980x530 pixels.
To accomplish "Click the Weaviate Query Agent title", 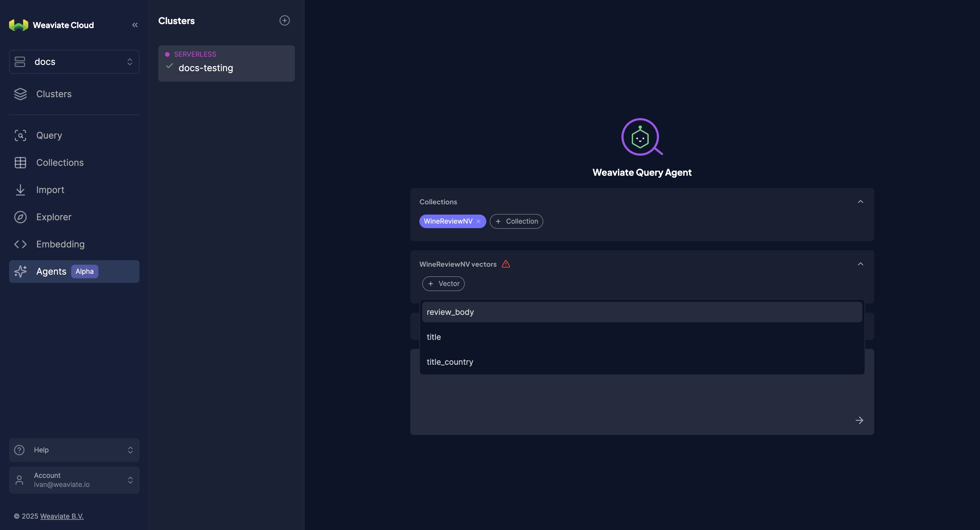I will [x=642, y=172].
